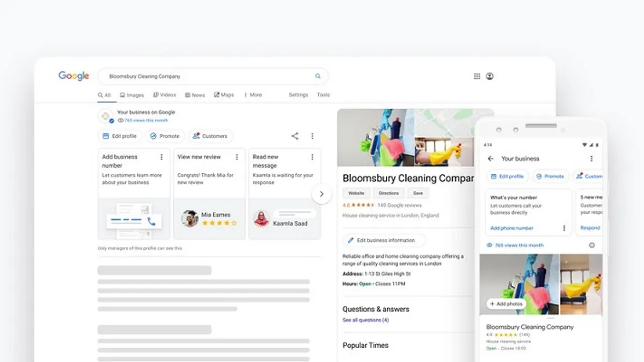
Task: Switch to the Maps tab
Action: 224,95
